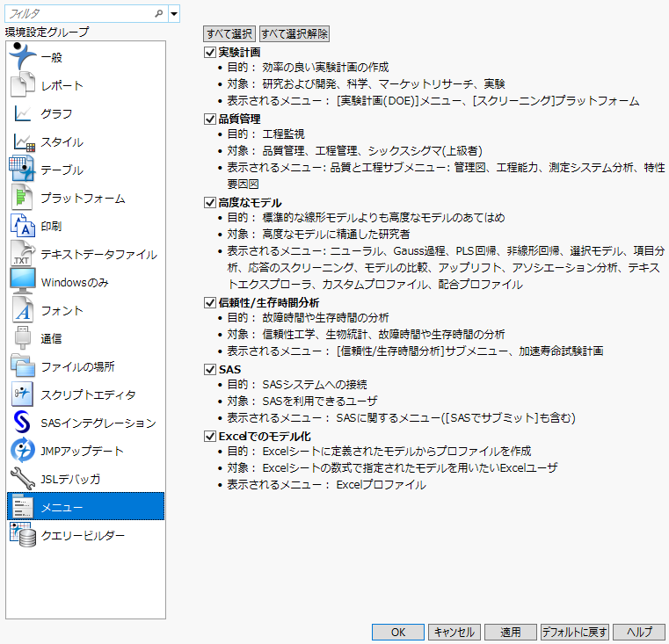669x644 pixels.
Task: Click the プラットフォーム category icon
Action: (x=22, y=198)
